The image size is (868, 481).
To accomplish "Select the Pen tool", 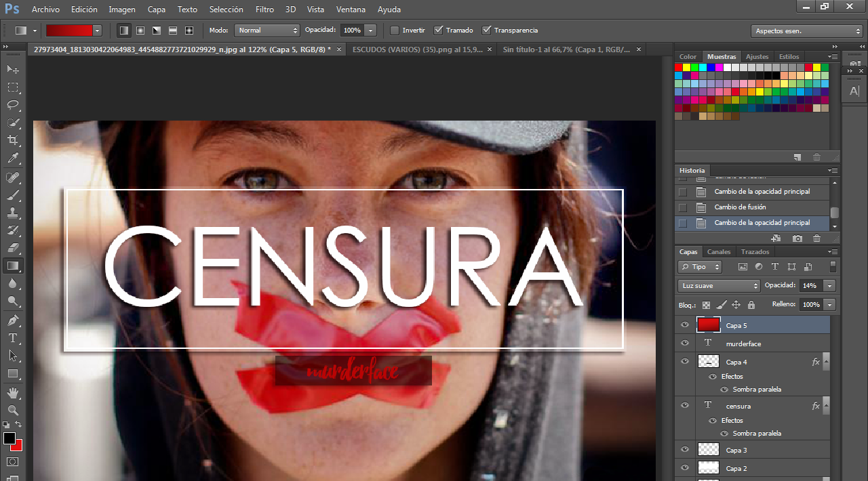I will pos(12,320).
